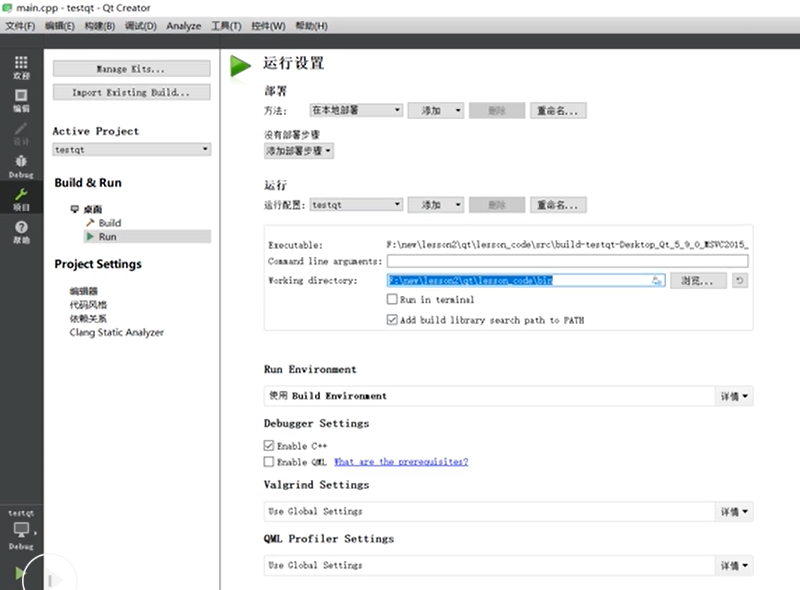The height and width of the screenshot is (590, 800).
Task: Expand Run Environment details dropdown
Action: coord(735,396)
